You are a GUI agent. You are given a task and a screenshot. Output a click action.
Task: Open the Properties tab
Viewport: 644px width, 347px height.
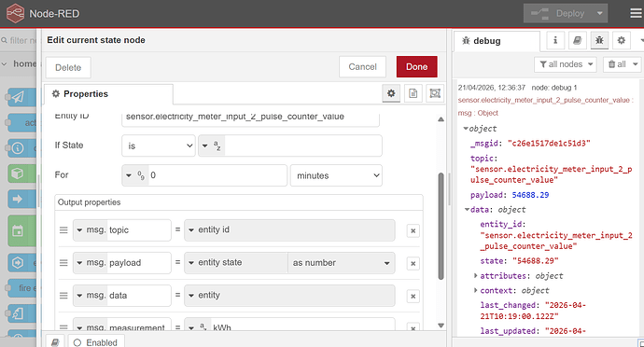(108, 94)
